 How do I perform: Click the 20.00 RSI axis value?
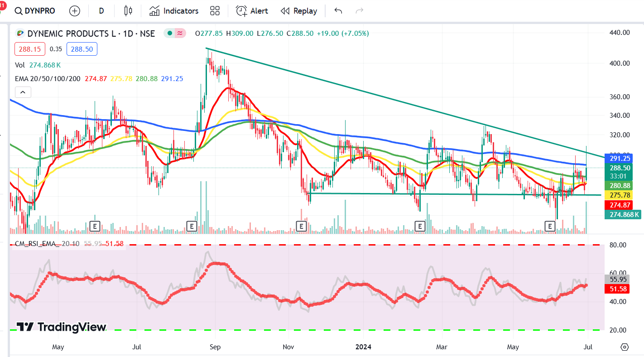(x=617, y=330)
